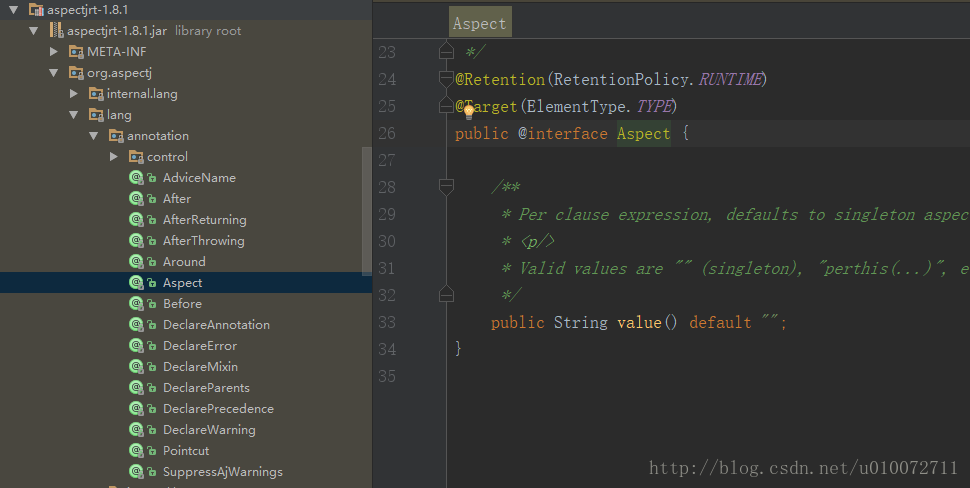The width and height of the screenshot is (970, 488).
Task: Open the AfterReturning annotation class
Action: [204, 220]
